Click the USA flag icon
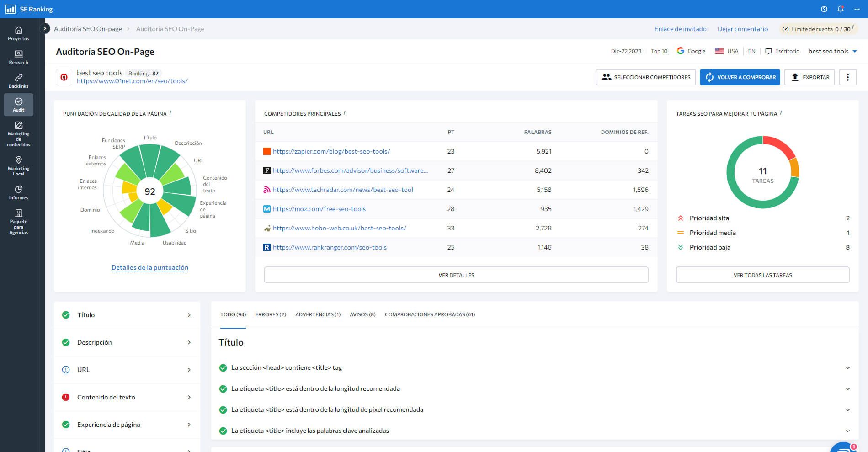Image resolution: width=868 pixels, height=452 pixels. tap(719, 51)
